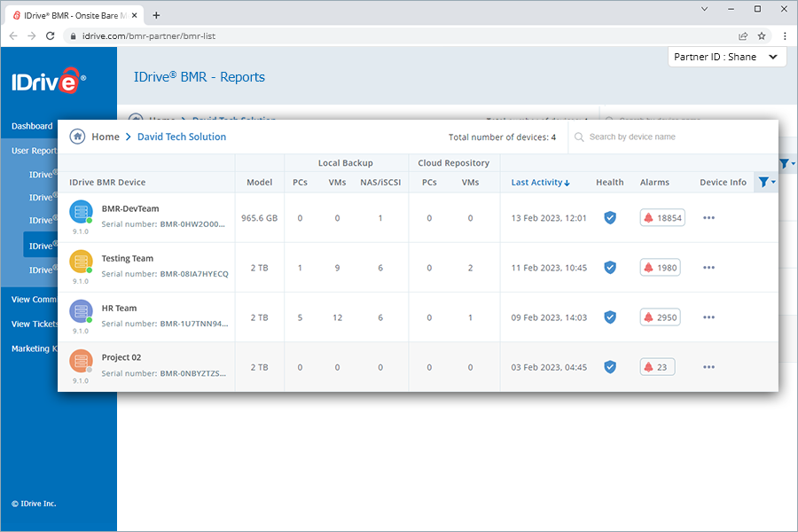Click the Testing Team device icon
798x532 pixels.
pyautogui.click(x=81, y=262)
